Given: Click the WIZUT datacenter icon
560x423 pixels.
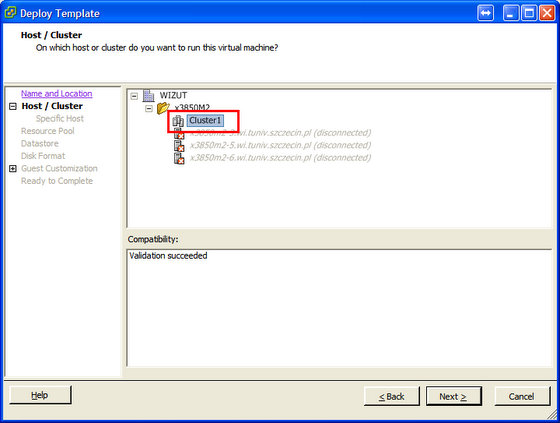Looking at the screenshot, I should pos(149,95).
